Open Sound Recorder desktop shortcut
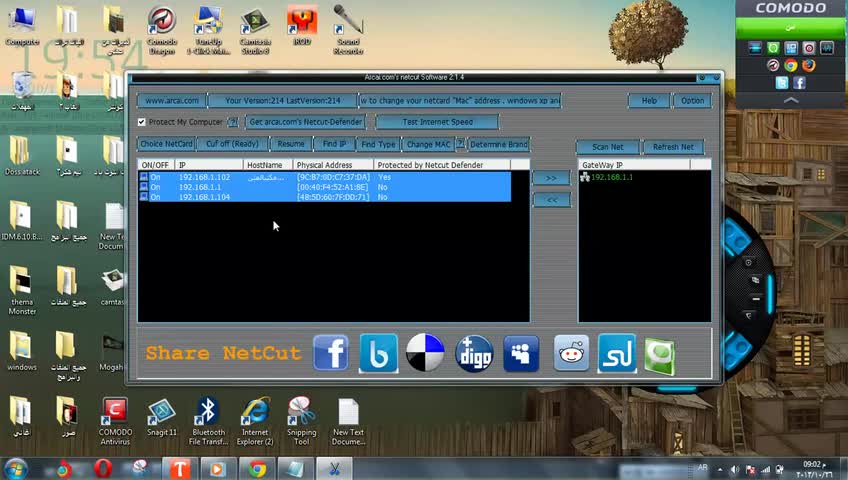This screenshot has height=480, width=848. [x=348, y=30]
